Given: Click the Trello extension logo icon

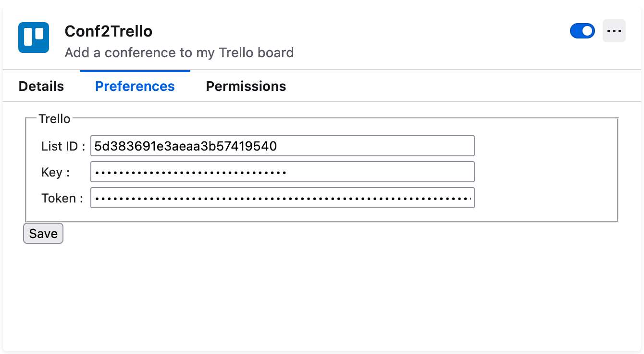Looking at the screenshot, I should pos(34,38).
